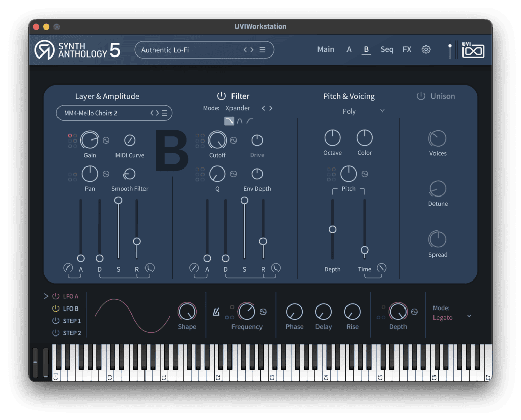The image size is (521, 420).
Task: Click modulation icon next to Pan knob
Action: [106, 174]
